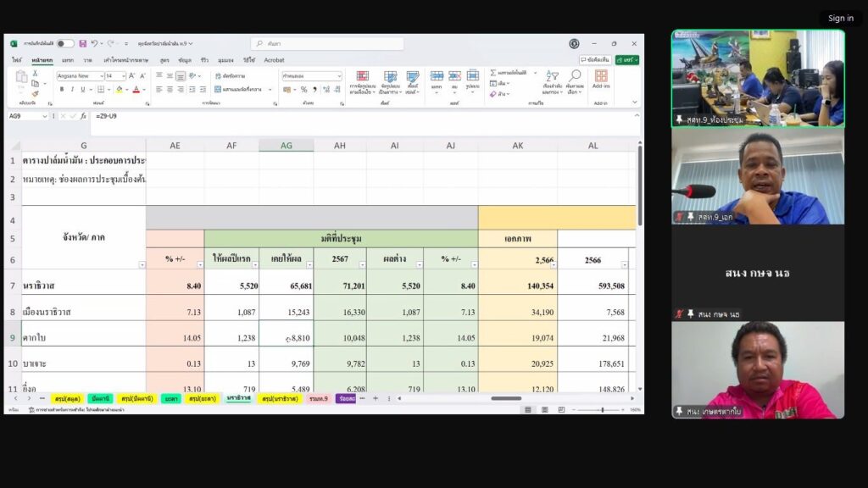Open the font size 14 dropdown
This screenshot has width=868, height=488.
(123, 76)
